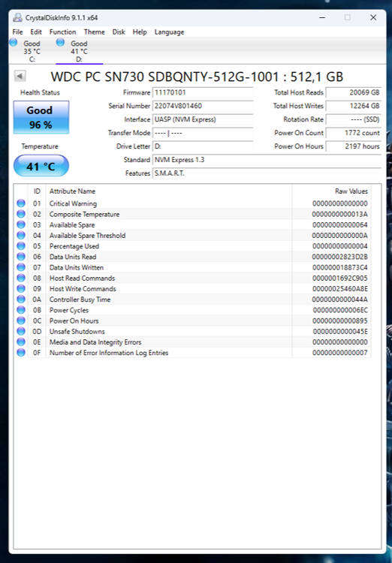Viewport: 392px width, 563px height.
Task: Close the CrystalDiskInfo window
Action: click(x=373, y=17)
